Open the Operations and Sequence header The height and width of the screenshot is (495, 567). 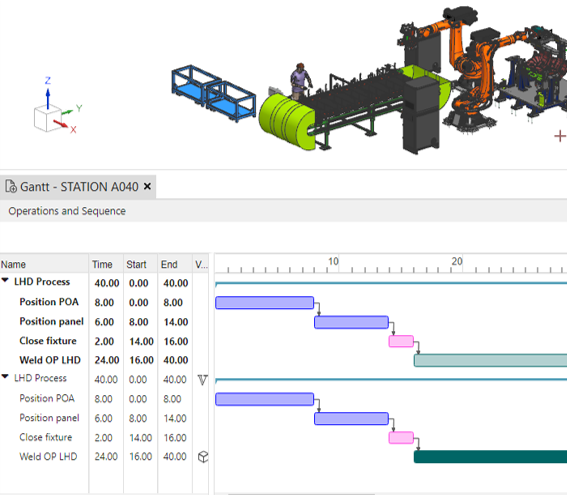[x=67, y=211]
